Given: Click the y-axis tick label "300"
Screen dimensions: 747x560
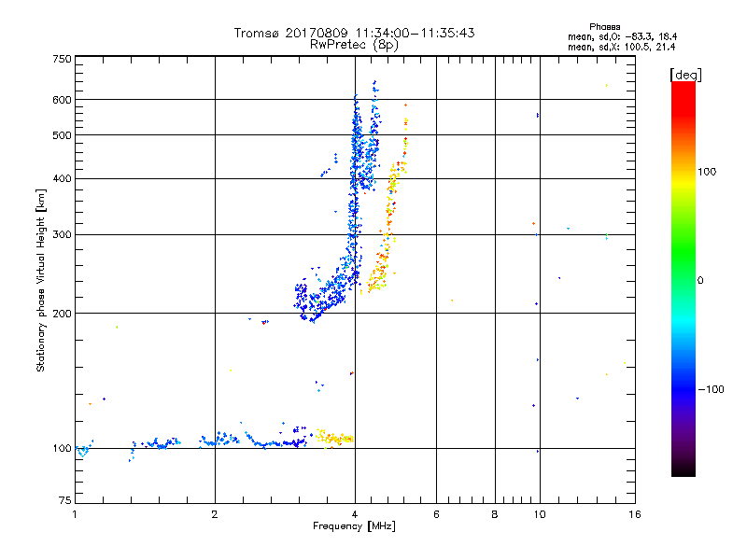Looking at the screenshot, I should [x=62, y=234].
